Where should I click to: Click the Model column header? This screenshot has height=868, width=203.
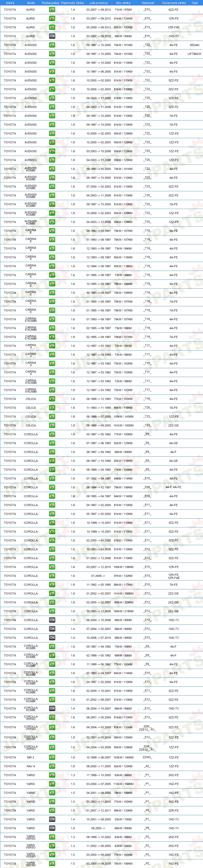pyautogui.click(x=31, y=3)
